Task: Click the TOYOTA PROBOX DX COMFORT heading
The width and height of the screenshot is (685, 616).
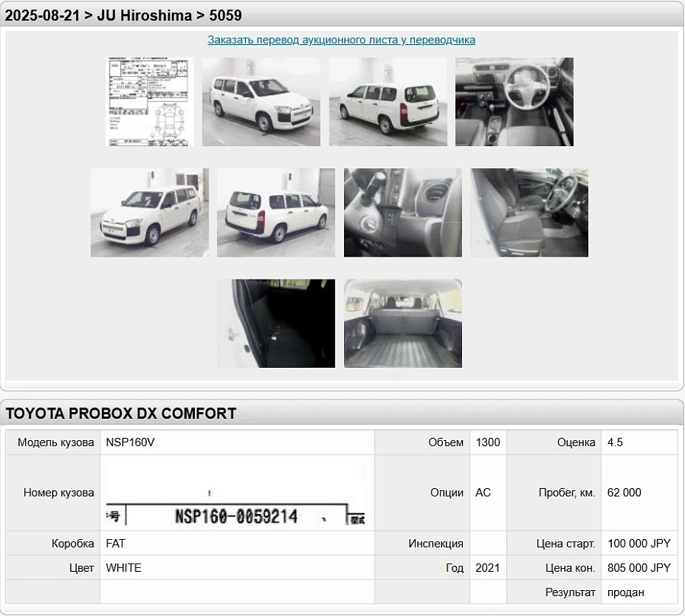Action: pos(121,413)
